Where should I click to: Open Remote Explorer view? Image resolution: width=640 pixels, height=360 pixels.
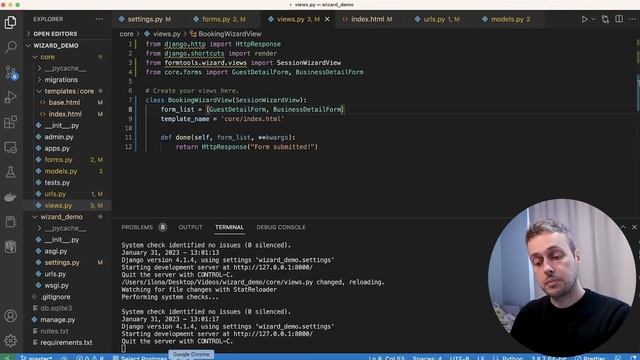(10, 147)
